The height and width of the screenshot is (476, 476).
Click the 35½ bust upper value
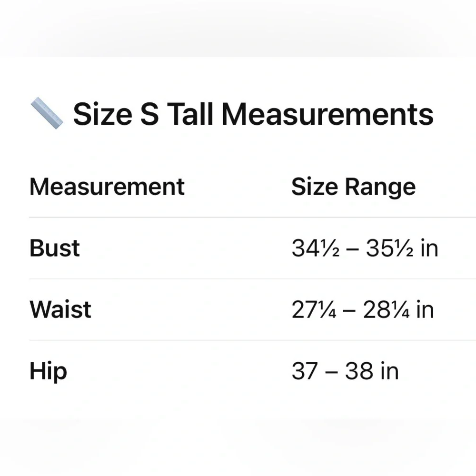tap(389, 248)
